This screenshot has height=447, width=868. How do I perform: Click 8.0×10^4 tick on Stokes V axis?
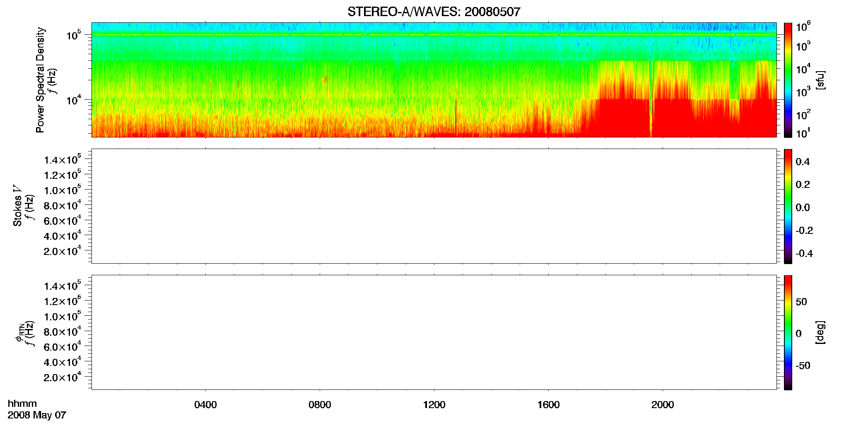(63, 205)
